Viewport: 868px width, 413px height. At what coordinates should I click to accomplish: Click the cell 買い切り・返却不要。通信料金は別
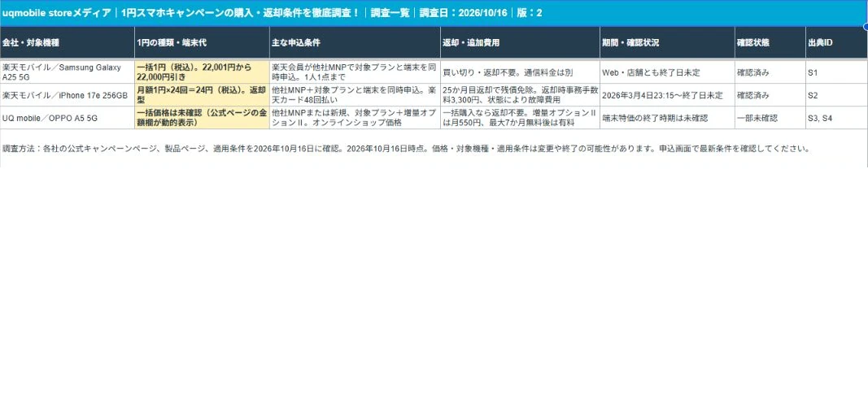[x=521, y=72]
